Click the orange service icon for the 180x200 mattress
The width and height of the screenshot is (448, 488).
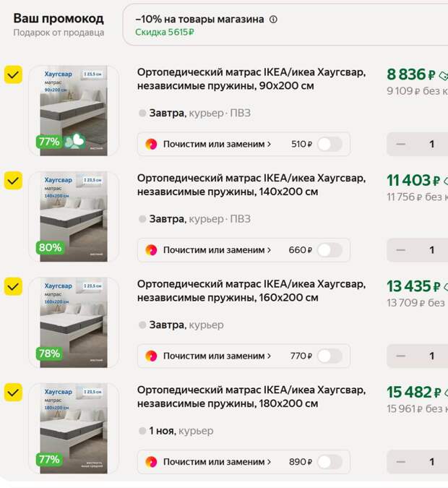pos(151,461)
